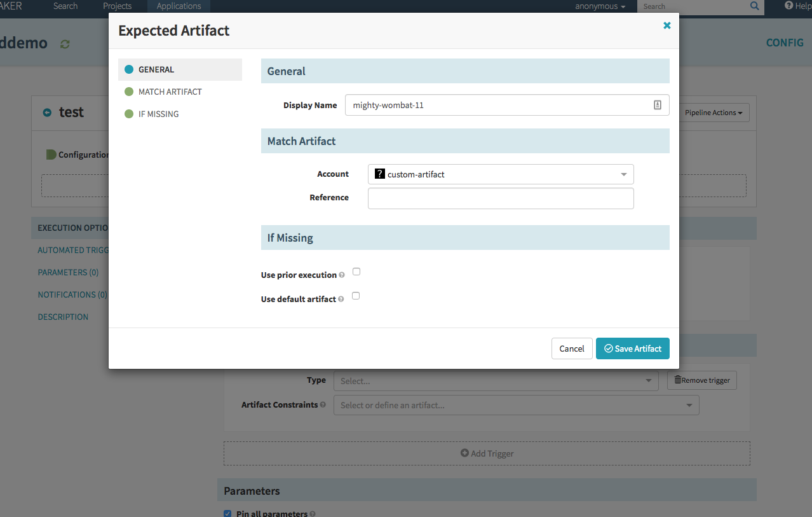
Task: Enable the Use prior execution checkbox
Action: pos(356,271)
